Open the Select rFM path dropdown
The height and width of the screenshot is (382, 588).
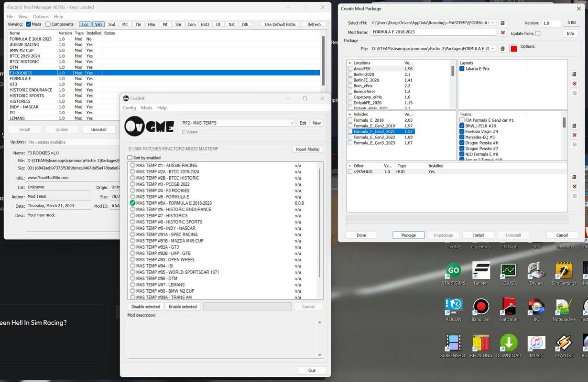click(x=493, y=23)
